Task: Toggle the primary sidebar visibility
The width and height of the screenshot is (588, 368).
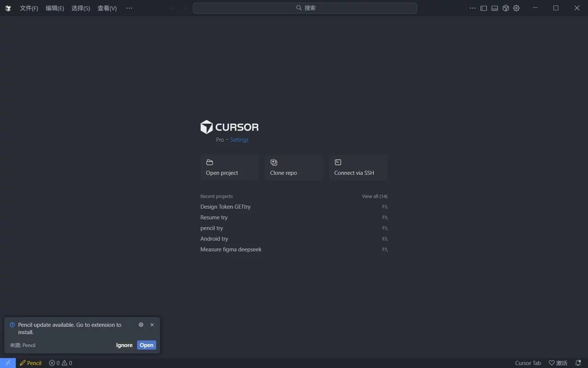Action: tap(483, 8)
